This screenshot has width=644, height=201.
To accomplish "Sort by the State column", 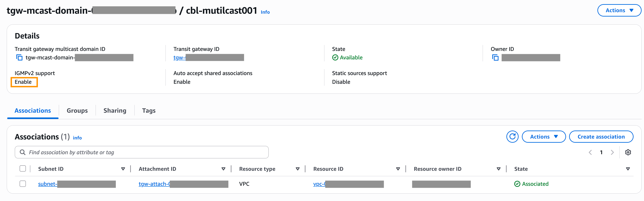I will 628,169.
